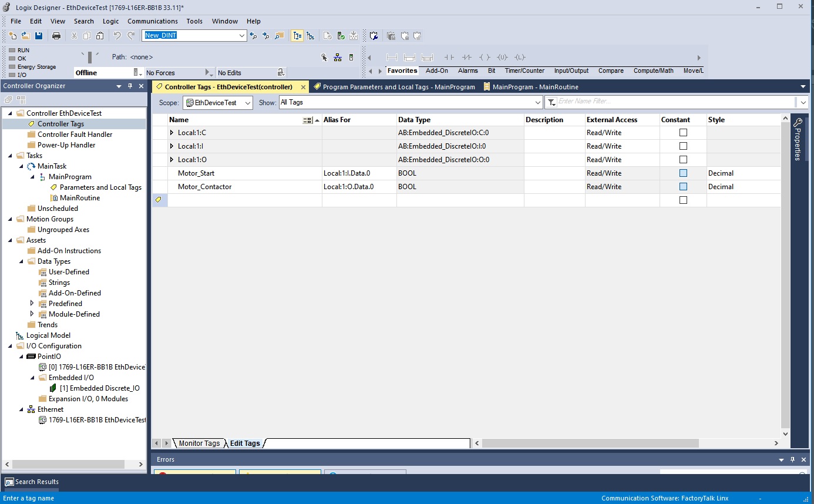The height and width of the screenshot is (504, 814).
Task: Click the Print icon
Action: [56, 36]
